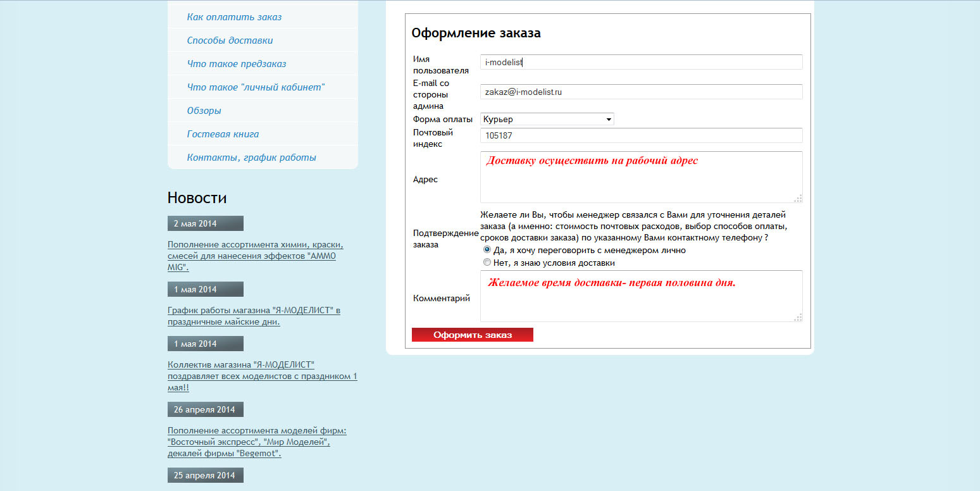Open the news link about 'Восточный экспресс' and 'Begemot' decals

pyautogui.click(x=257, y=442)
